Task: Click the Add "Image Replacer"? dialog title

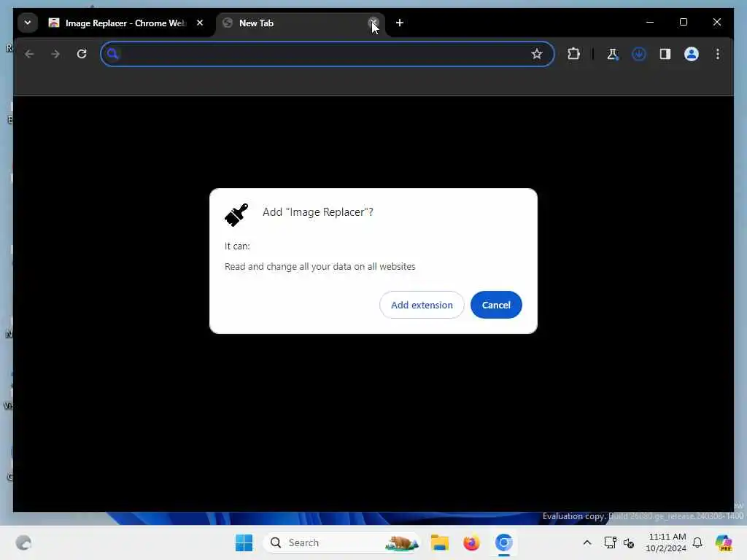Action: tap(318, 212)
